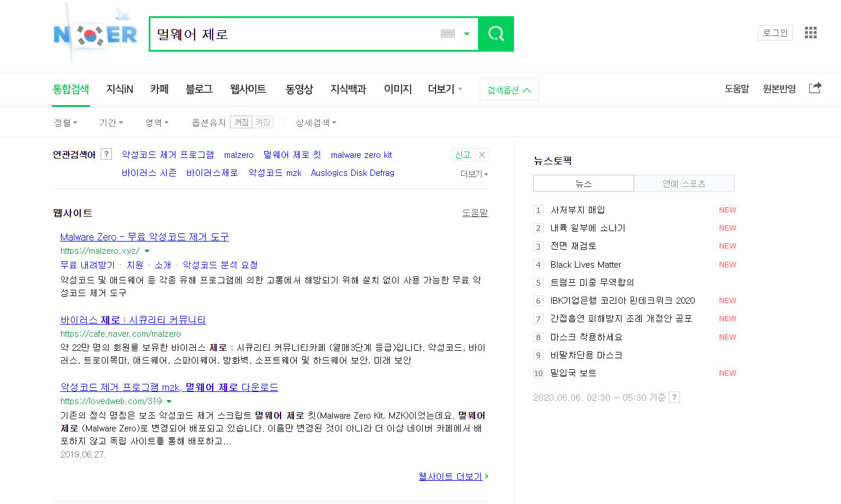Select the 뉴스 tab in 뉴스토픽
The height and width of the screenshot is (504, 841).
click(x=584, y=183)
